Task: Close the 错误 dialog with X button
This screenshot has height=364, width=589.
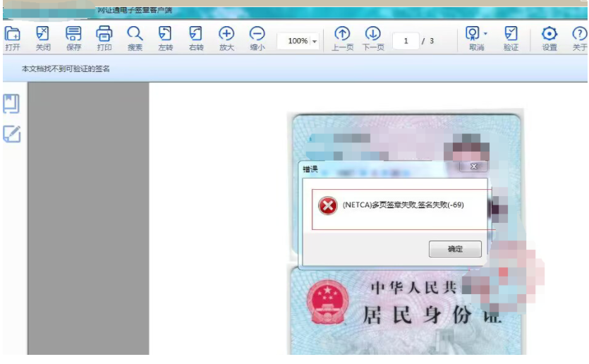Action: pyautogui.click(x=473, y=166)
